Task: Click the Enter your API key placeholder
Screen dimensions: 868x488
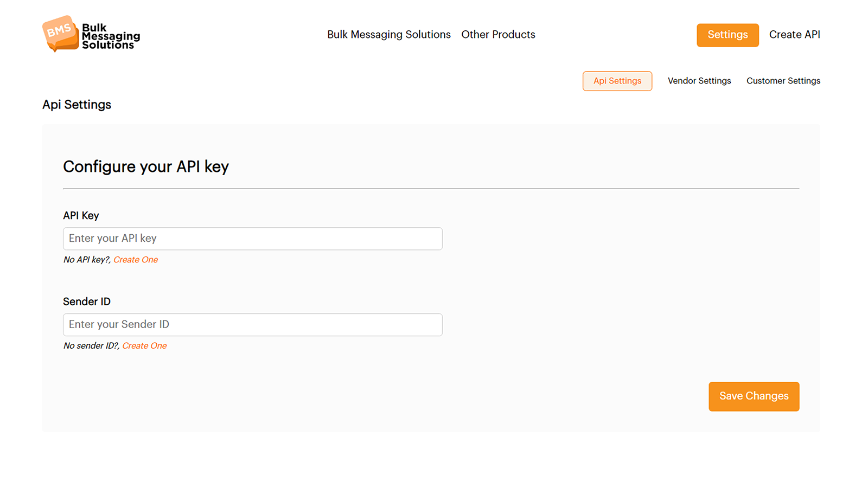Action: (x=112, y=238)
